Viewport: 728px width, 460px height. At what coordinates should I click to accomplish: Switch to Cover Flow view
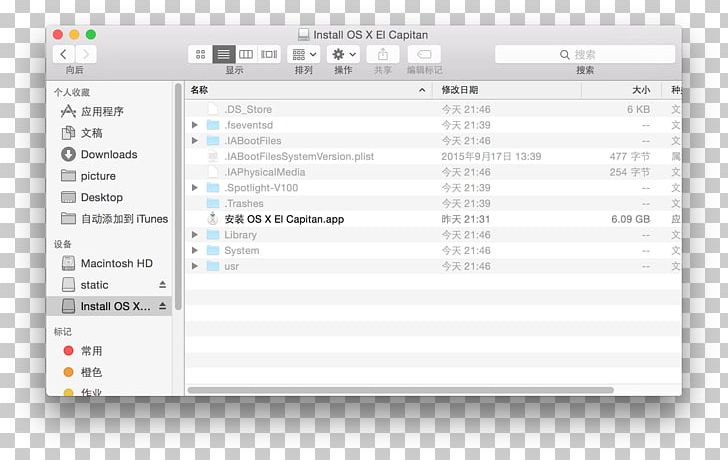click(269, 54)
